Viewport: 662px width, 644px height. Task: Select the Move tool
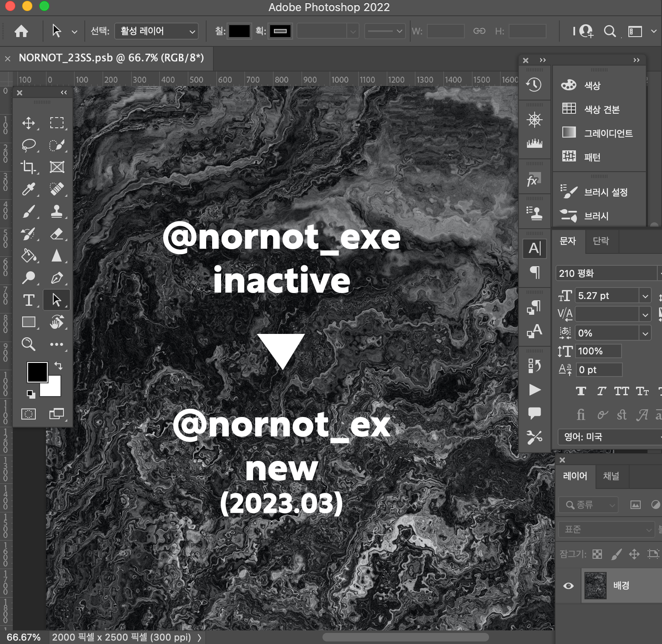29,123
